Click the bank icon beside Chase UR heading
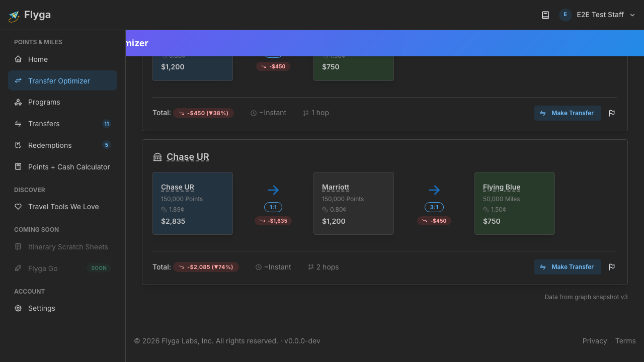 coord(157,157)
